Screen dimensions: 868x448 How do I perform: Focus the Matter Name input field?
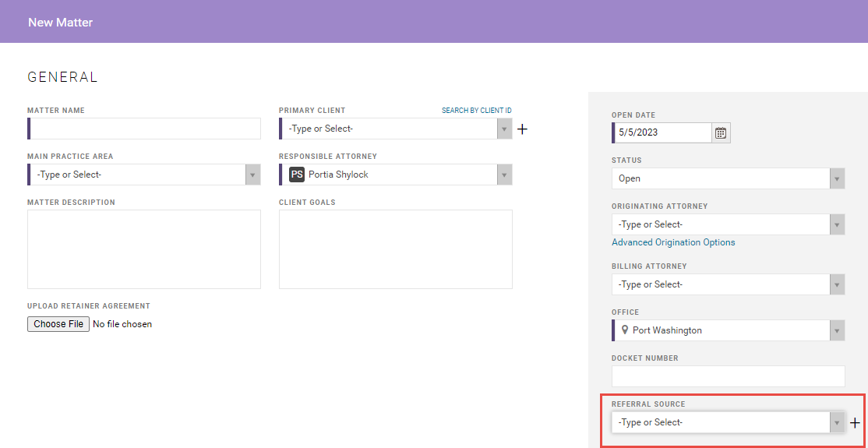[144, 129]
